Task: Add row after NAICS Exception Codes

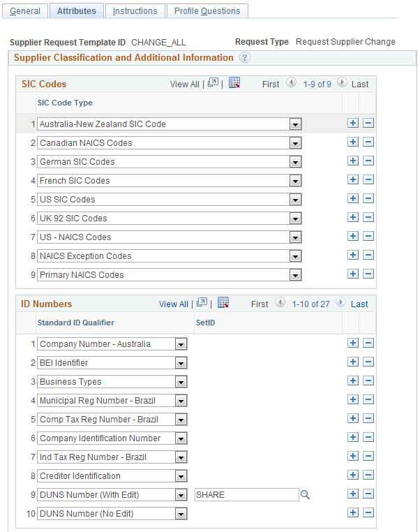Action: coord(353,255)
